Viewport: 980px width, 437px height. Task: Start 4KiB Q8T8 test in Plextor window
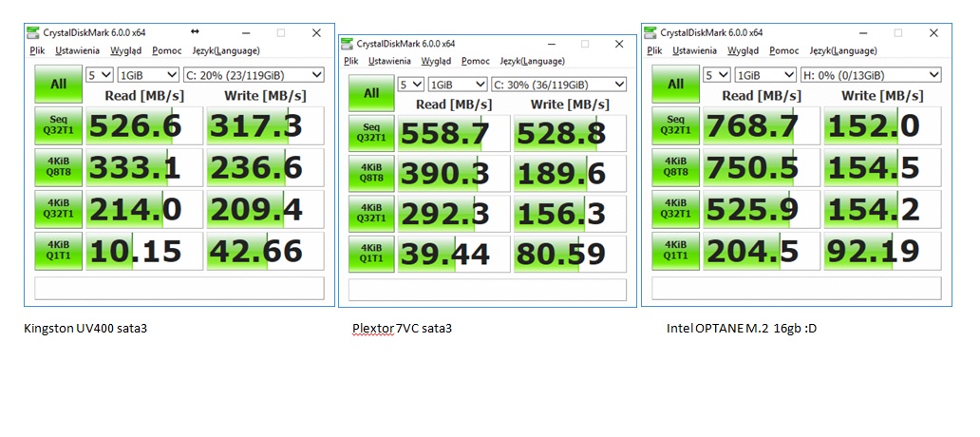[371, 174]
